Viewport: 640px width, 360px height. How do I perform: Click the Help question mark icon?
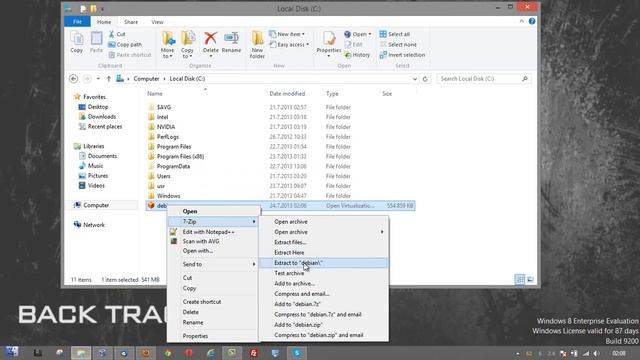coord(532,21)
